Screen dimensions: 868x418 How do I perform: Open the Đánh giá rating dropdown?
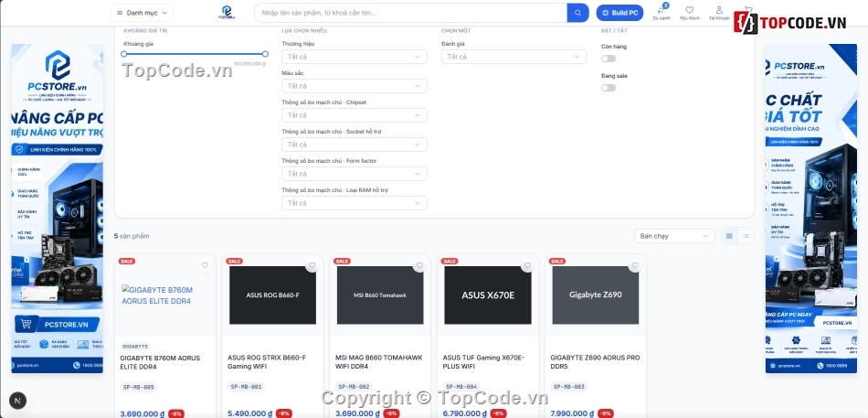[513, 57]
